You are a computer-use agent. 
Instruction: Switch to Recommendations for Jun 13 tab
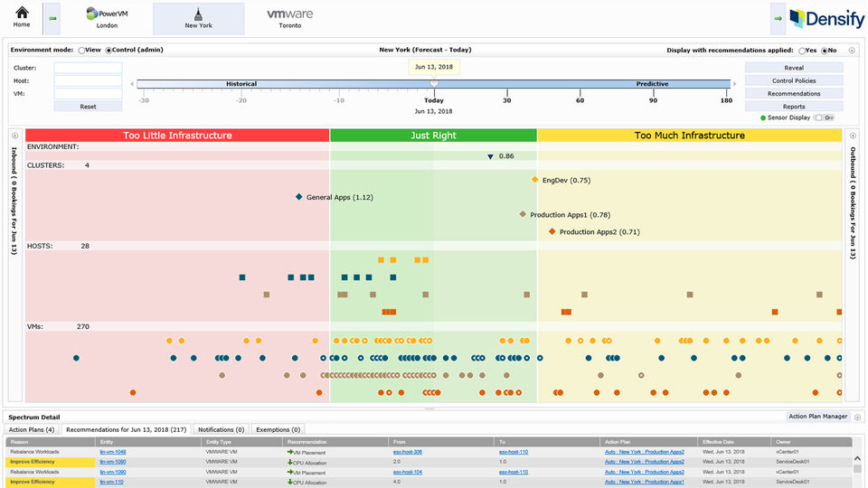pos(127,429)
